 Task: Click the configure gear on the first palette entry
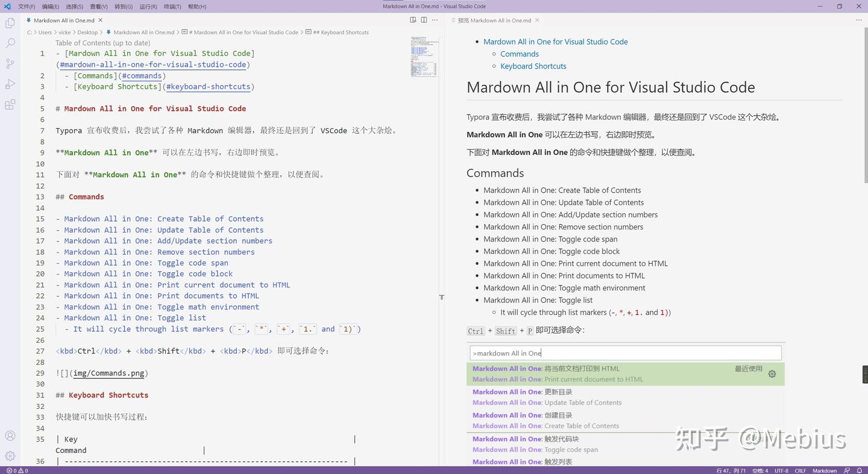772,373
